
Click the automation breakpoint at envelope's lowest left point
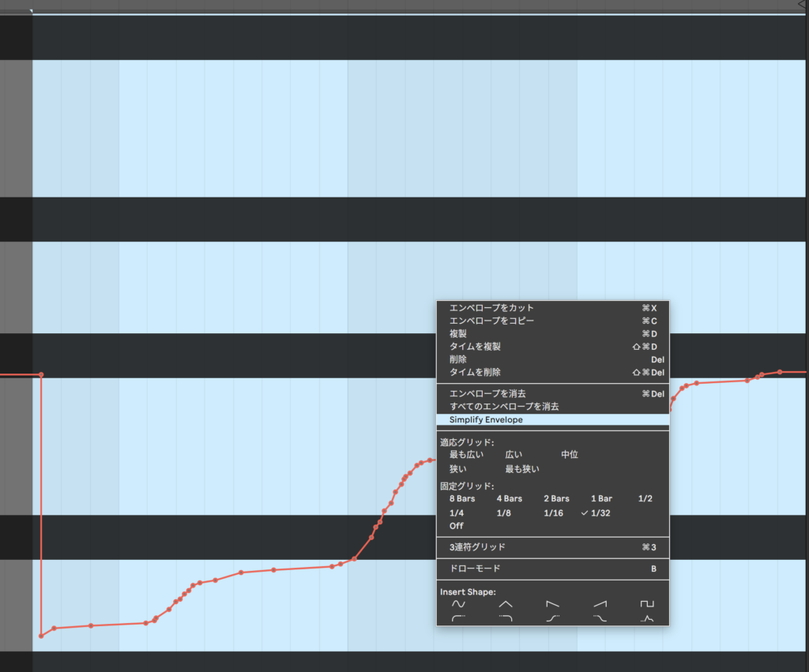coord(41,636)
